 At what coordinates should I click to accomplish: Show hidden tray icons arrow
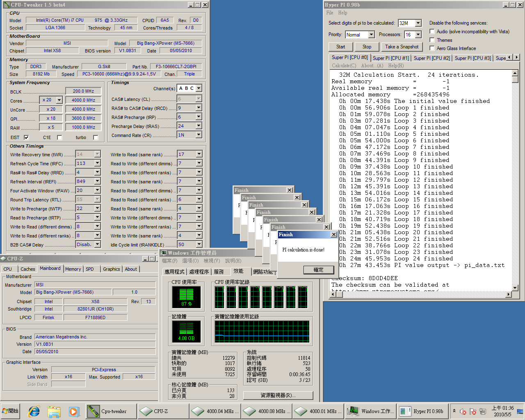pyautogui.click(x=454, y=411)
